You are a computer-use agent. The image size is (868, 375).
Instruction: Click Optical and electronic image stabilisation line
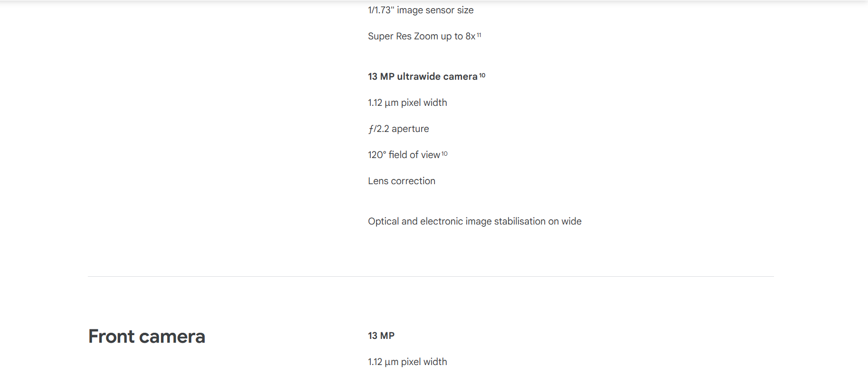pyautogui.click(x=475, y=221)
